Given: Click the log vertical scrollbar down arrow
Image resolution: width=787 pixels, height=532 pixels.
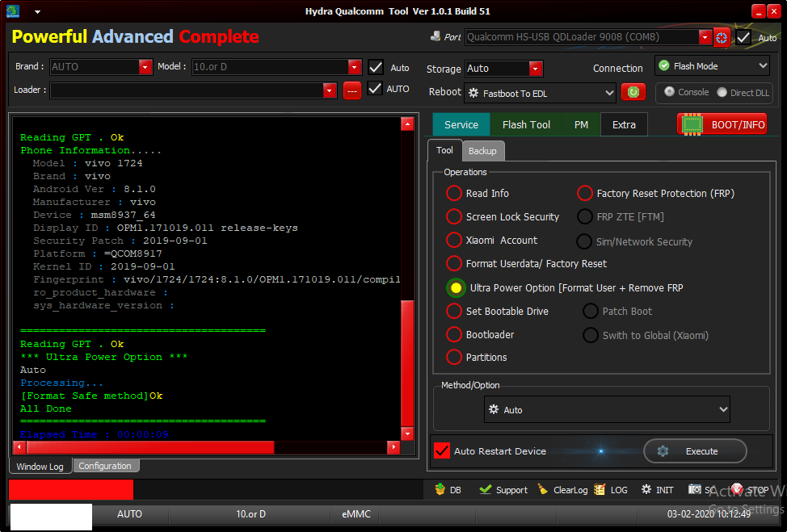Looking at the screenshot, I should click(407, 434).
